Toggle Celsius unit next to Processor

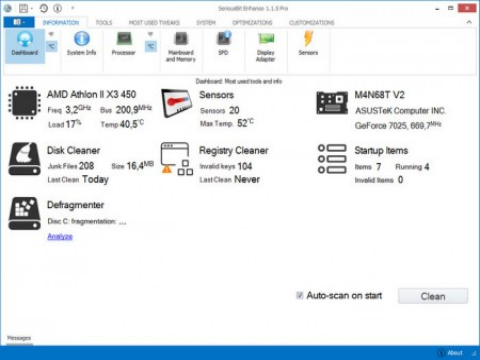point(151,46)
